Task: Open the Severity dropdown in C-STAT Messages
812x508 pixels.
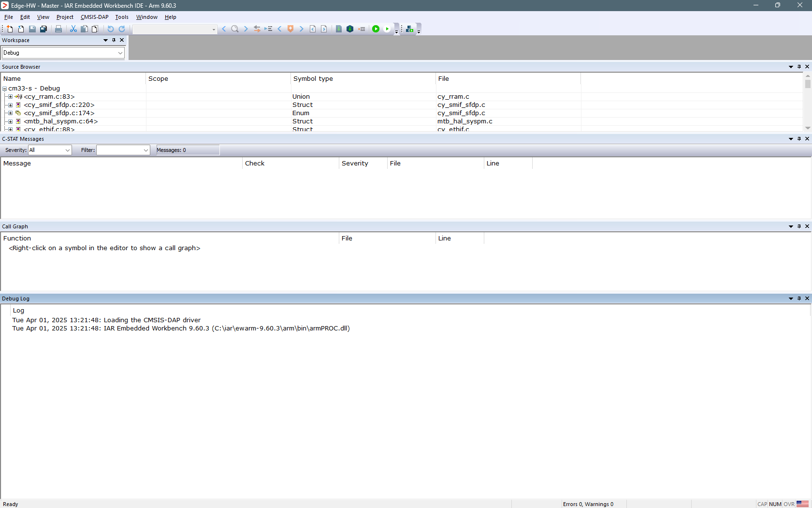Action: point(67,150)
